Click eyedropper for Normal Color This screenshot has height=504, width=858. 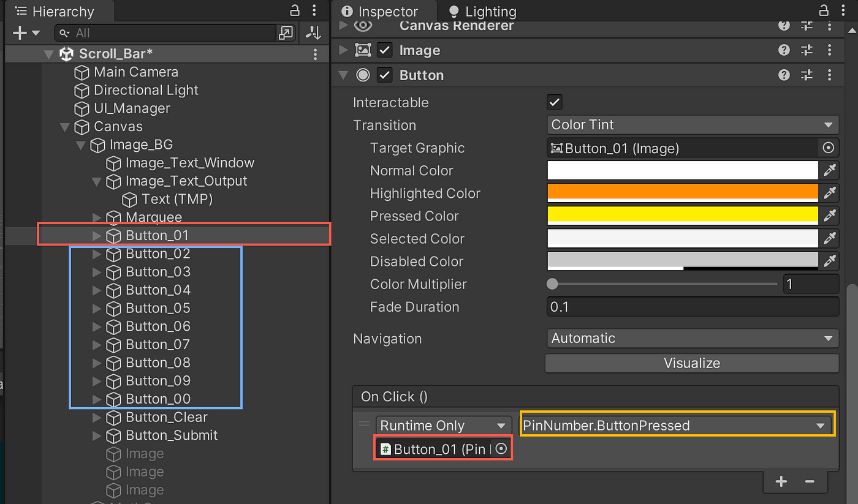(x=830, y=170)
